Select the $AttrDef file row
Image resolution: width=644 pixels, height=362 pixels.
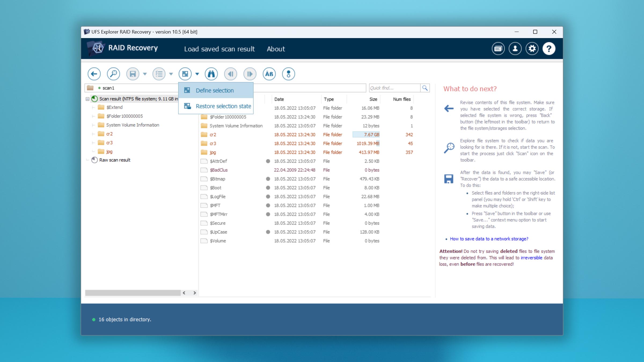pos(307,161)
